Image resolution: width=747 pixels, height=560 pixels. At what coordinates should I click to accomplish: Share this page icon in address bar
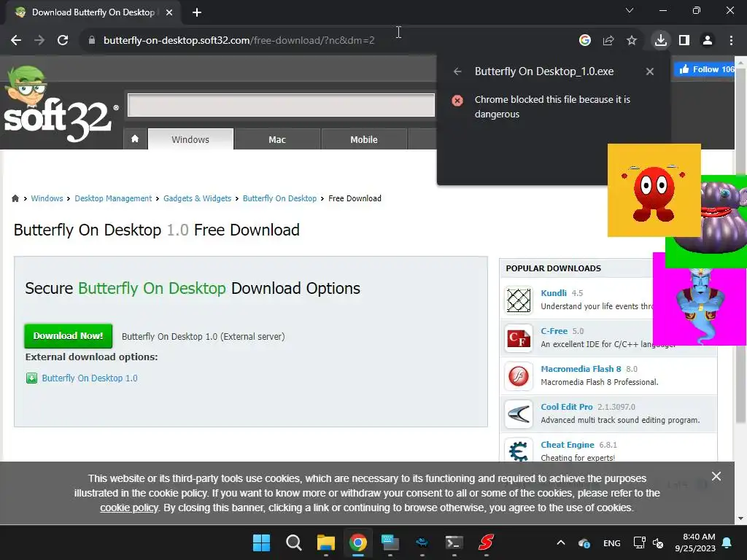tap(608, 41)
